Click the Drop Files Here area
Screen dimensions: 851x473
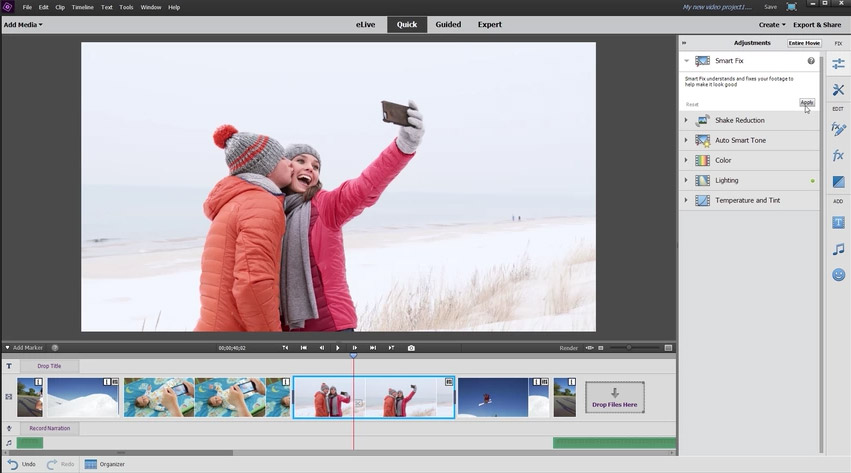click(x=614, y=398)
